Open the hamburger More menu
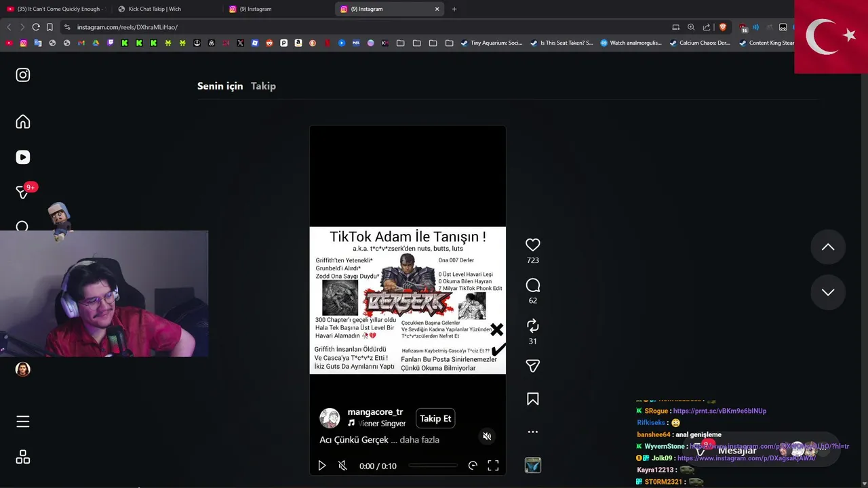 pos(23,422)
